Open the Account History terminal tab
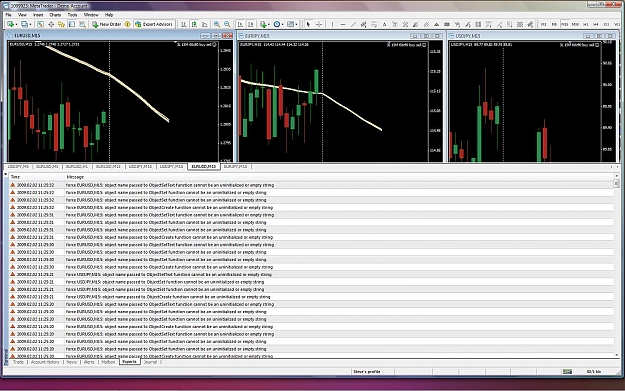Viewport: 625px width, 391px height. click(45, 362)
